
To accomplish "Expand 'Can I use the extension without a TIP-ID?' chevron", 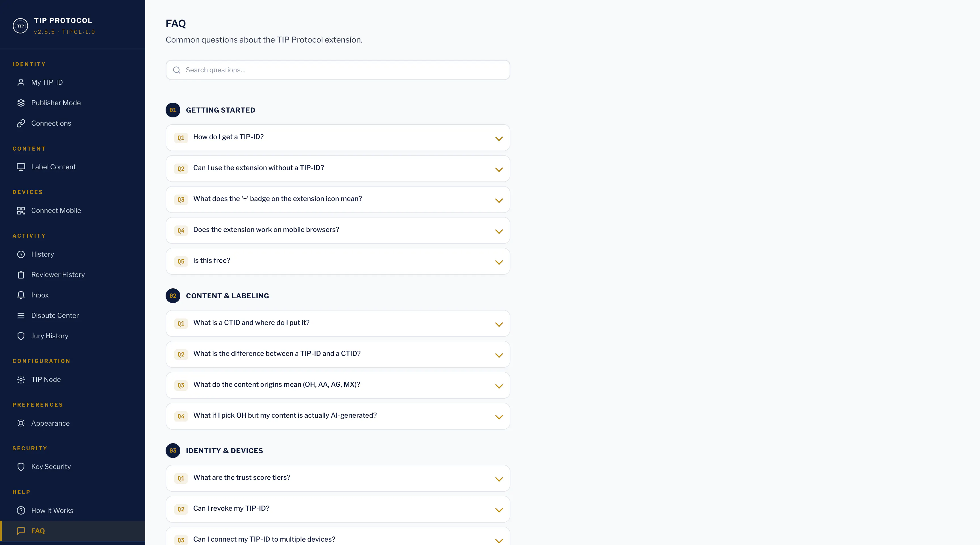I will 499,170.
